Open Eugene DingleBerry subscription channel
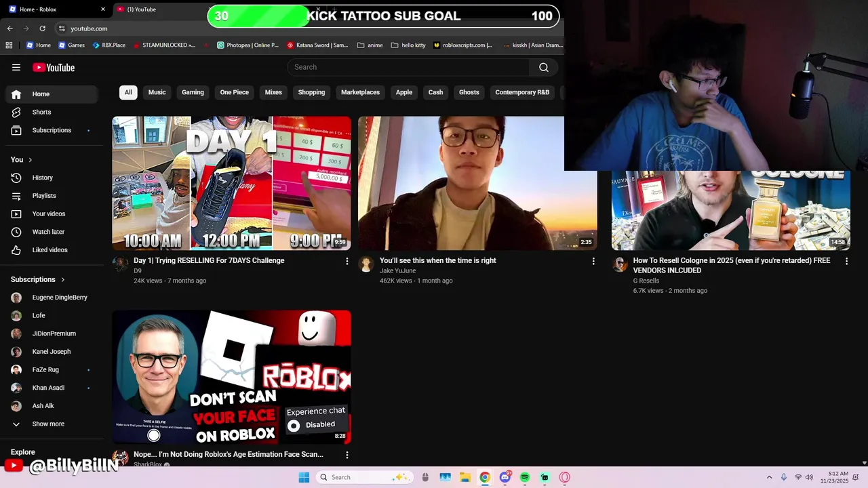Viewport: 868px width, 488px height. [52, 298]
